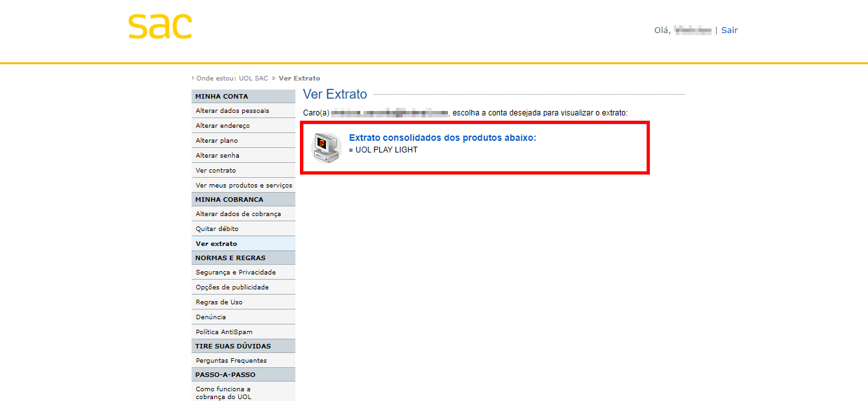View contract via Ver contrato
Viewport: 868px width, 401px height.
pos(243,171)
